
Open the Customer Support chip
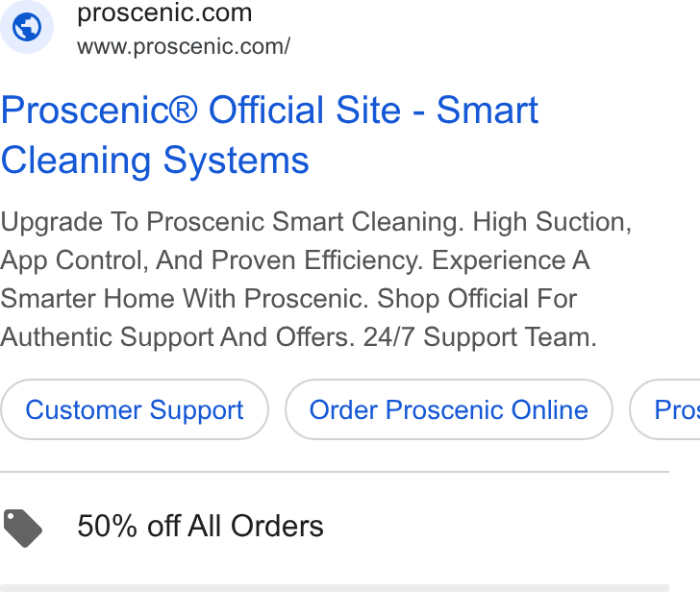coord(135,409)
